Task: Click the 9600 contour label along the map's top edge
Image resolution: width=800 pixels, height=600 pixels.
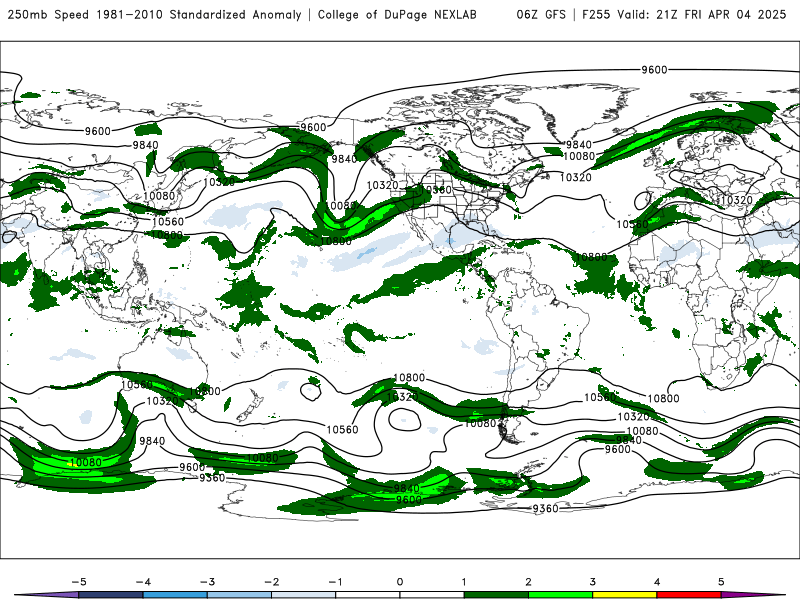Action: [x=654, y=69]
